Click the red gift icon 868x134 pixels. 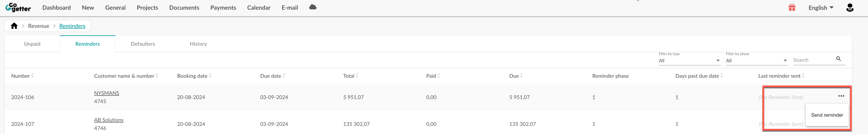[792, 7]
